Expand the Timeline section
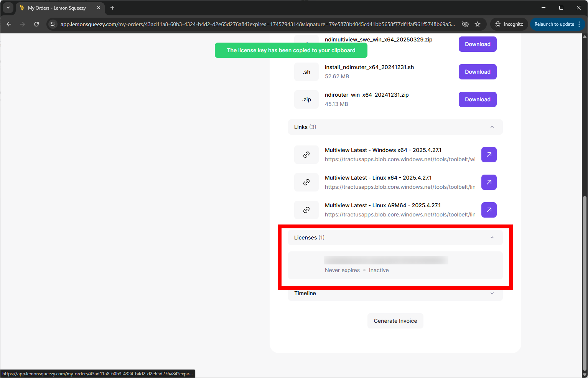 pyautogui.click(x=492, y=293)
